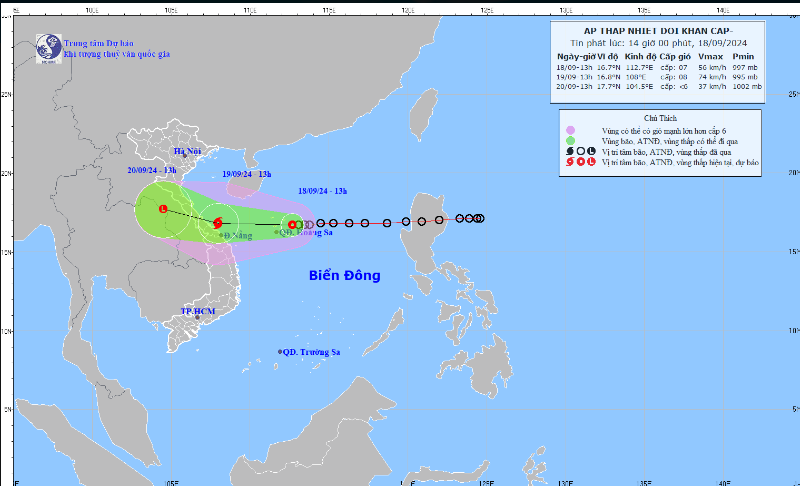Click the 'AP THAP NHIET DOI KHAN CAP' title

pos(658,31)
